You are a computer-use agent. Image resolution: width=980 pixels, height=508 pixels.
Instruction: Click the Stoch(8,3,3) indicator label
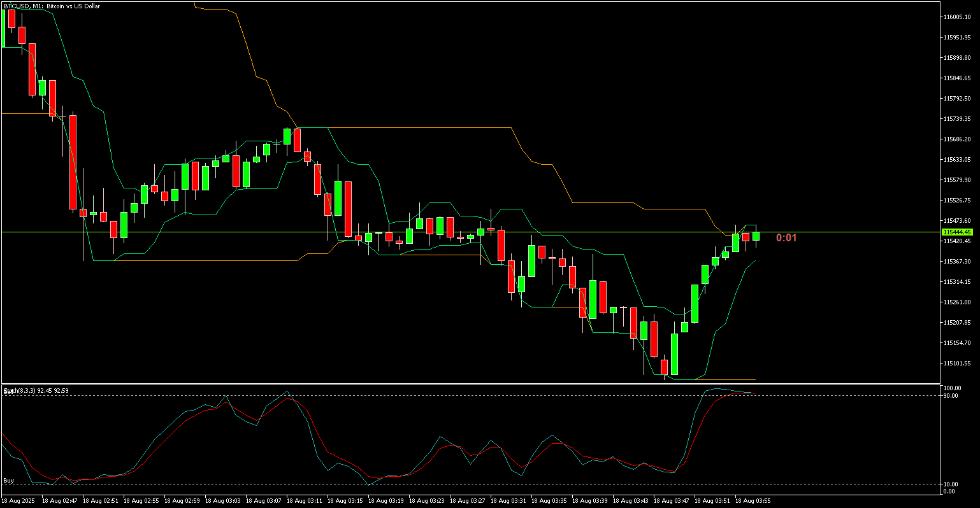pos(35,390)
